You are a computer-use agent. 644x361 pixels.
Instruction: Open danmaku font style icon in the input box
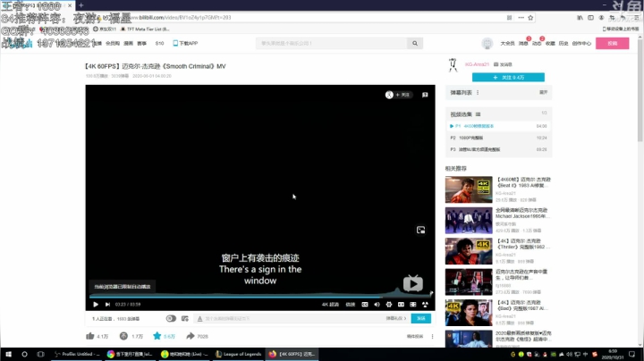pyautogui.click(x=199, y=318)
